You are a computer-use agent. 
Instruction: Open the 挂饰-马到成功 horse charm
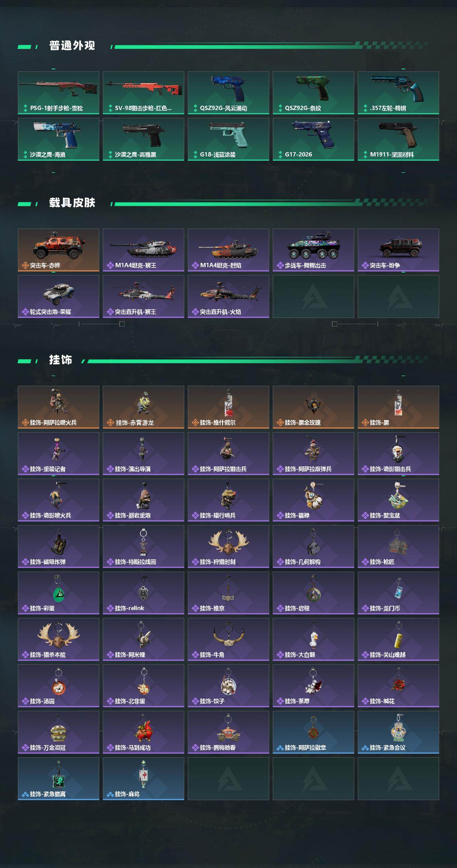[x=144, y=732]
